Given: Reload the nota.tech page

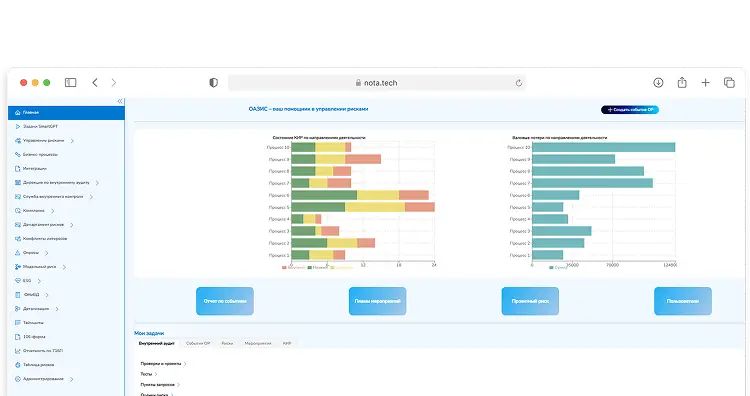Looking at the screenshot, I should point(518,83).
